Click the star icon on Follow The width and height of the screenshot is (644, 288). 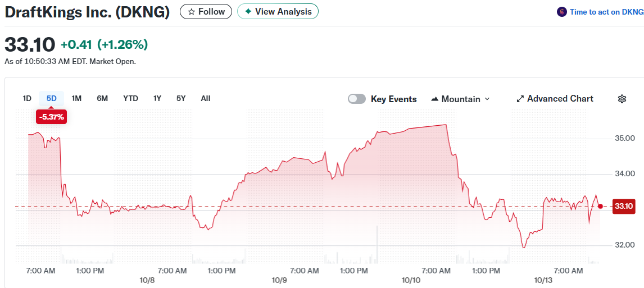pyautogui.click(x=192, y=11)
